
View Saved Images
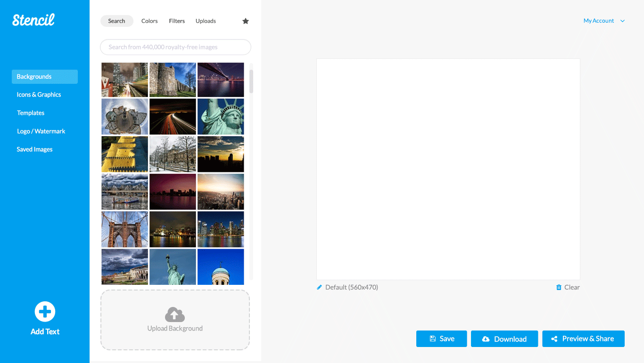[x=34, y=149]
